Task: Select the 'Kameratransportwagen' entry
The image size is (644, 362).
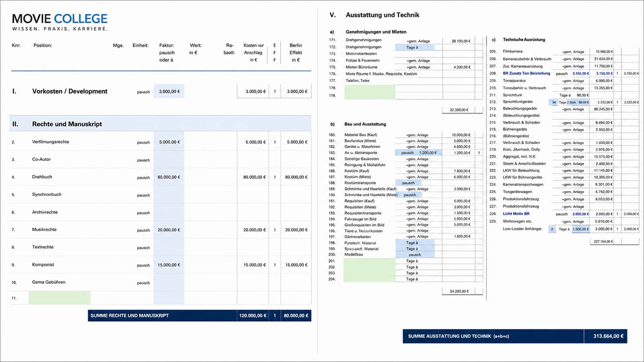Action: [x=523, y=184]
